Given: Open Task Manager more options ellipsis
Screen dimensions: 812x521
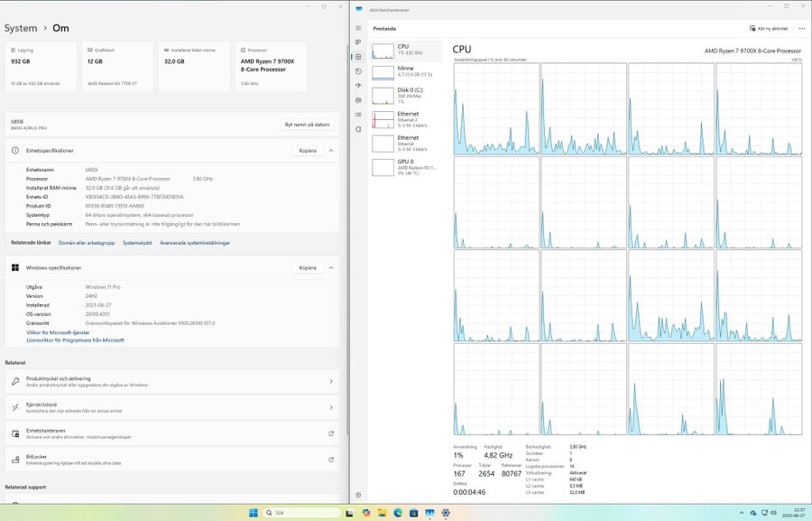Looking at the screenshot, I should [x=802, y=29].
